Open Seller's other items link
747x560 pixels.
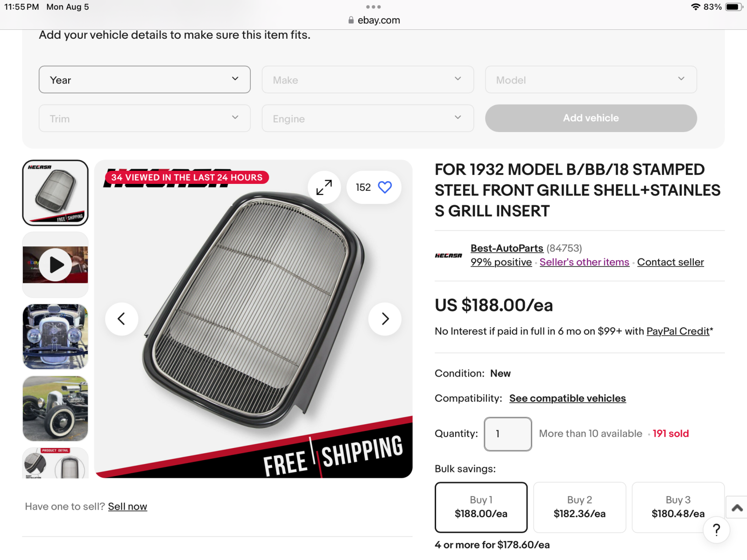pos(584,262)
